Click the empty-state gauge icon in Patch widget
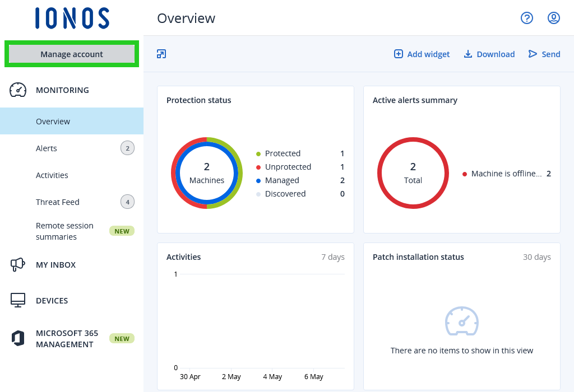This screenshot has height=392, width=574. coord(462,321)
